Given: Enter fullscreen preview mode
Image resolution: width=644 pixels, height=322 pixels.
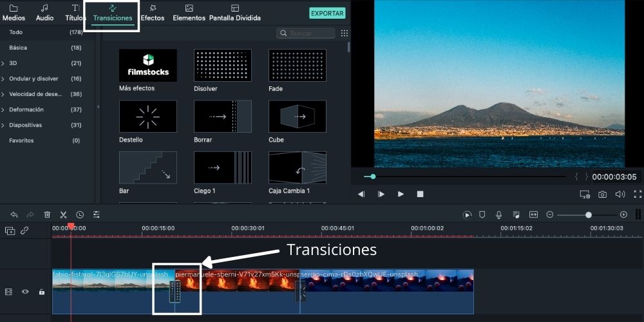Looking at the screenshot, I should pyautogui.click(x=638, y=194).
